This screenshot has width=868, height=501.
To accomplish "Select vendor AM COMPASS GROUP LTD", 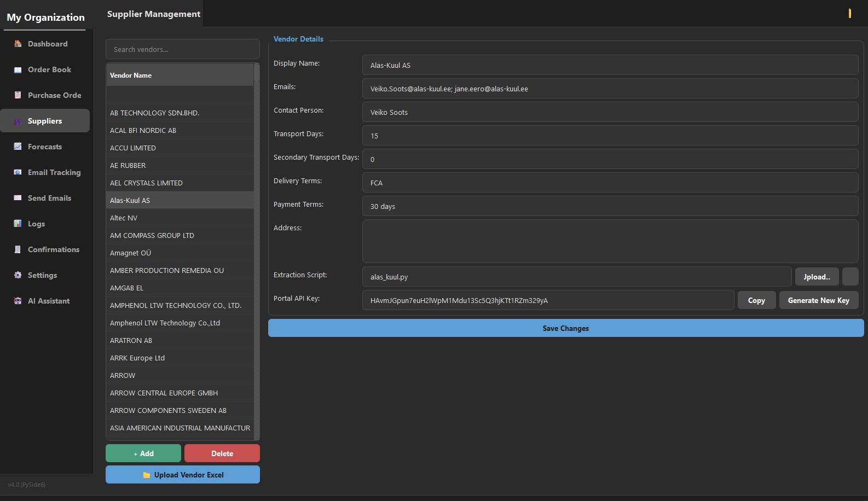I will pyautogui.click(x=180, y=235).
